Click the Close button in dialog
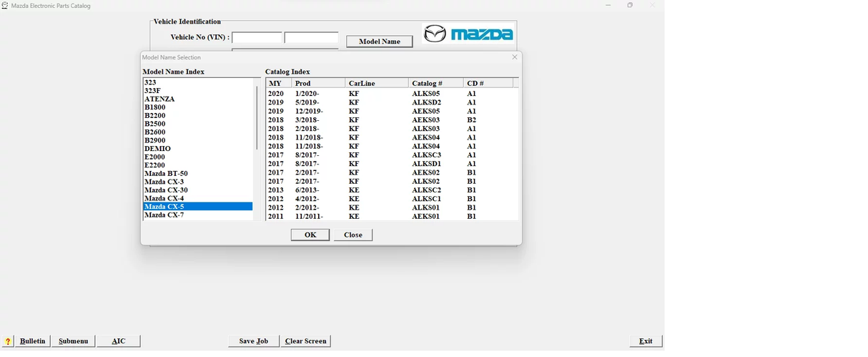Screen dimensions: 868x357 pos(352,235)
